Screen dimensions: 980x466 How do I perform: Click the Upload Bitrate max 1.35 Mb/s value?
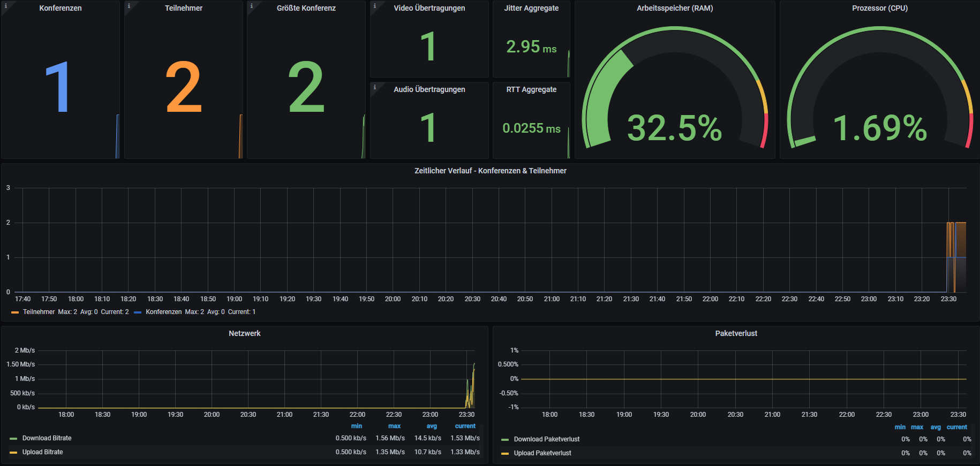[390, 452]
